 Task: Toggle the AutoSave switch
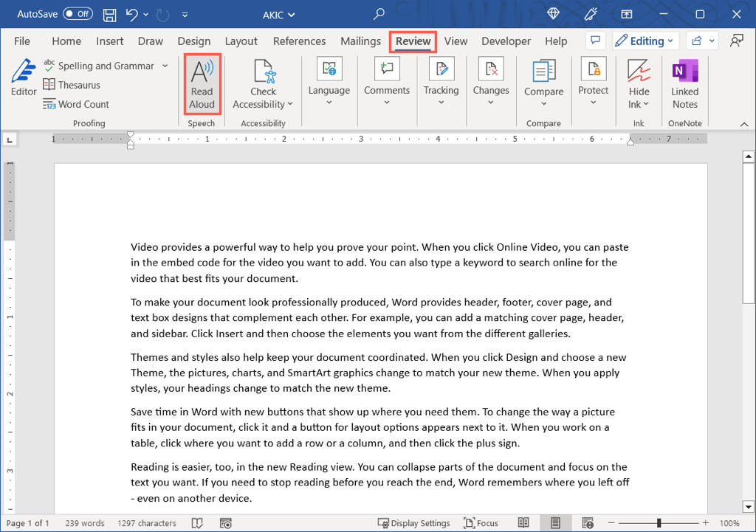(x=78, y=14)
